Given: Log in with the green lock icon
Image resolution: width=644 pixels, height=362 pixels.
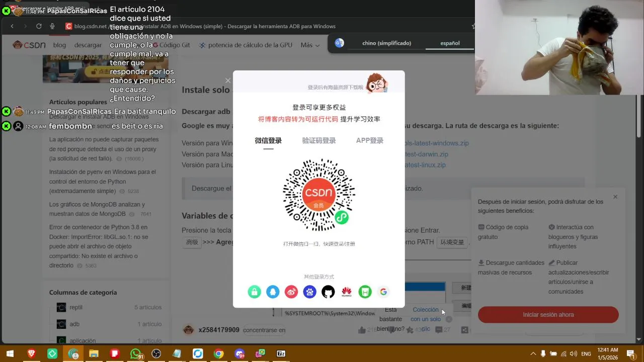Looking at the screenshot, I should [x=255, y=292].
